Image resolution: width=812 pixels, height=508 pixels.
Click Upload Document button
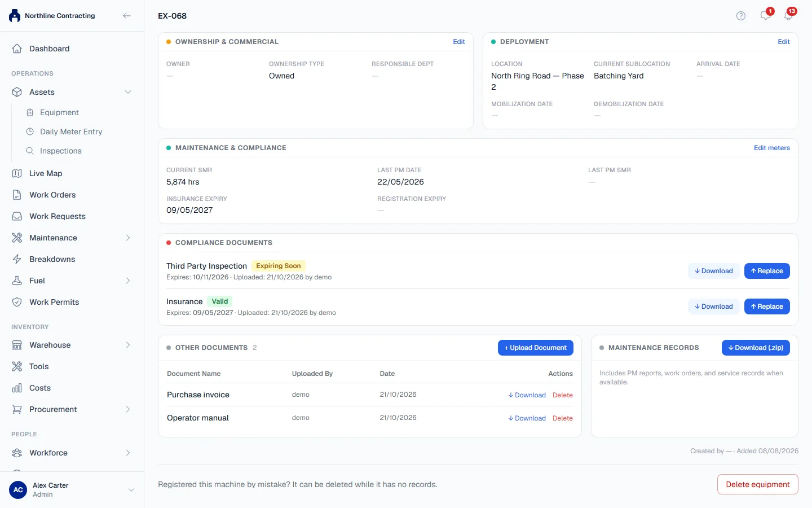pos(536,348)
